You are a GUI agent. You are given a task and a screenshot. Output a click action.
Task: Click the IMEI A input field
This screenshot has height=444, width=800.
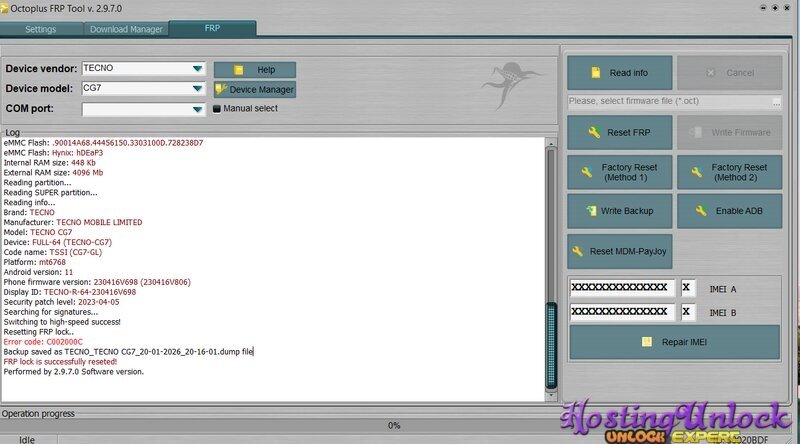click(x=621, y=287)
